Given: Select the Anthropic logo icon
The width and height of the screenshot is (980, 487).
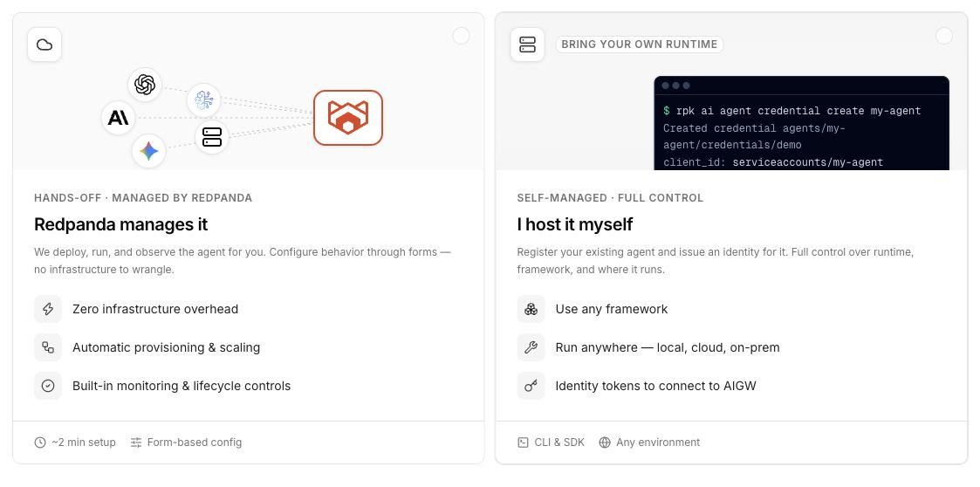Looking at the screenshot, I should pyautogui.click(x=118, y=118).
